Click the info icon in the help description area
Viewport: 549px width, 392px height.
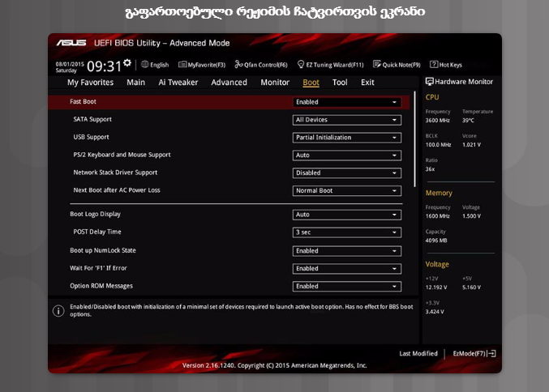coord(58,312)
